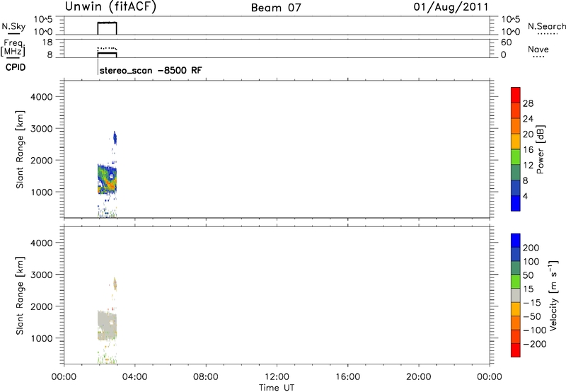Click the "18" tick on frequency axis
Image resolution: width=566 pixels, height=392 pixels.
coord(47,42)
